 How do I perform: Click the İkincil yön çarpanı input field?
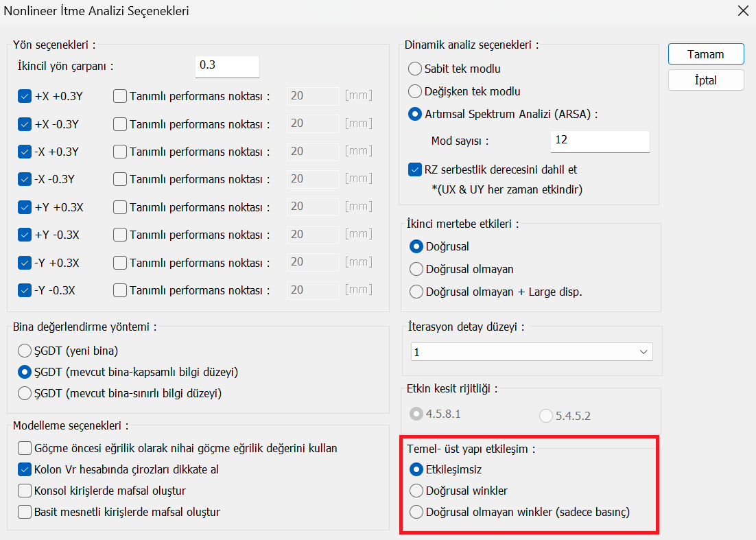227,66
